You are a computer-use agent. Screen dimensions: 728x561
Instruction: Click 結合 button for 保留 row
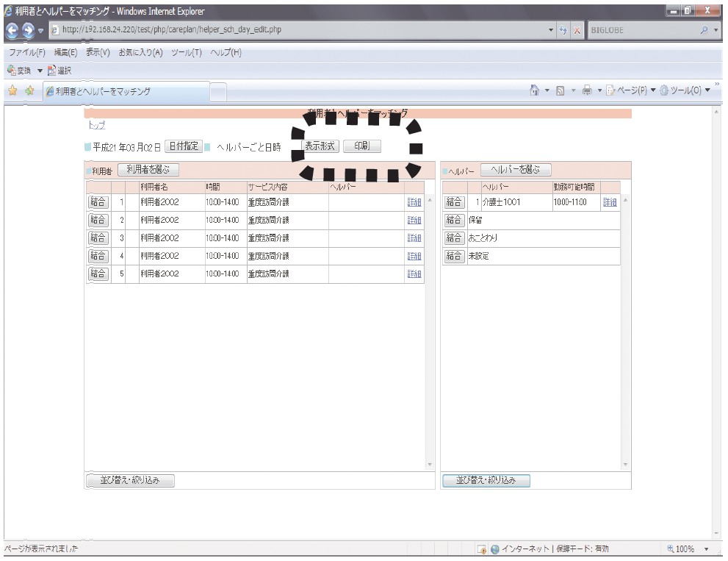pyautogui.click(x=454, y=220)
